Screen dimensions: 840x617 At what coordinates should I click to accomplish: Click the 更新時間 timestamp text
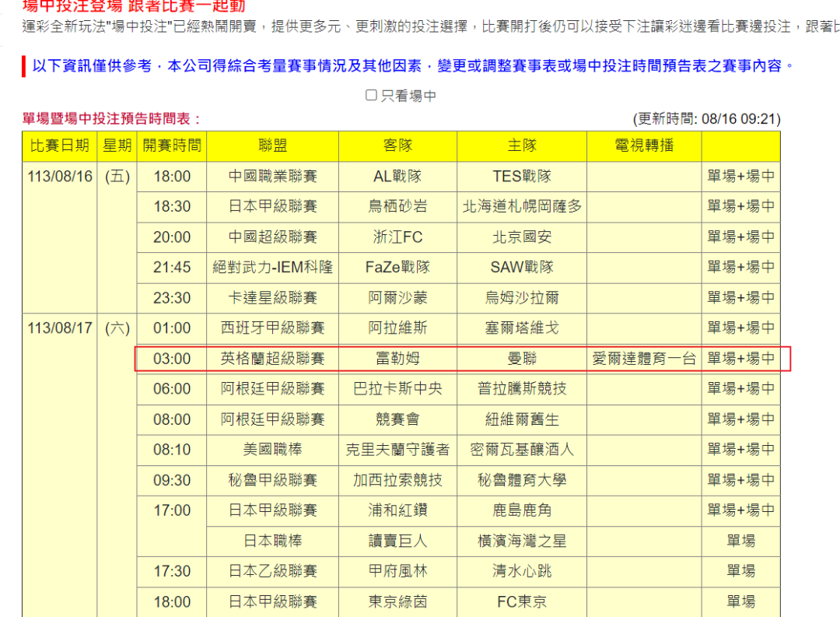click(707, 119)
